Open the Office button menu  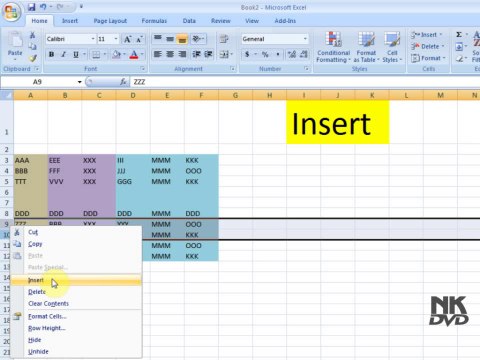pyautogui.click(x=11, y=12)
